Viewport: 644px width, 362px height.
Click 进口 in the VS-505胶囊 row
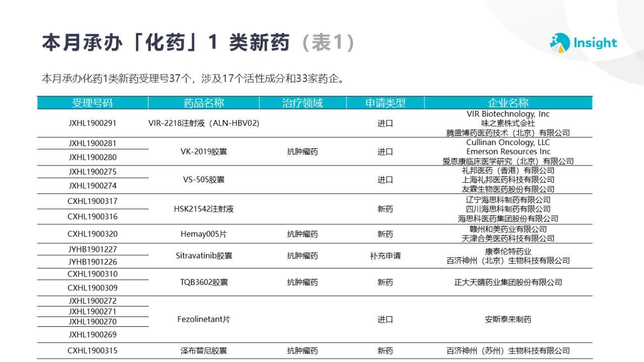pyautogui.click(x=385, y=180)
